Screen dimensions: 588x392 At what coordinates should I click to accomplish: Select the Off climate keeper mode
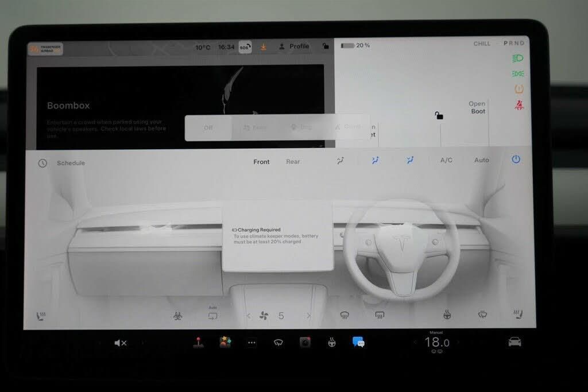click(x=208, y=128)
